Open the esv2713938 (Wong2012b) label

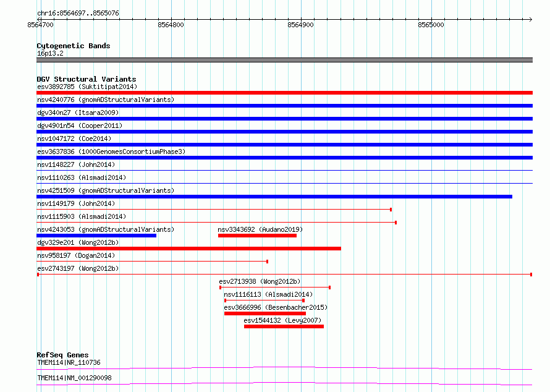click(260, 281)
